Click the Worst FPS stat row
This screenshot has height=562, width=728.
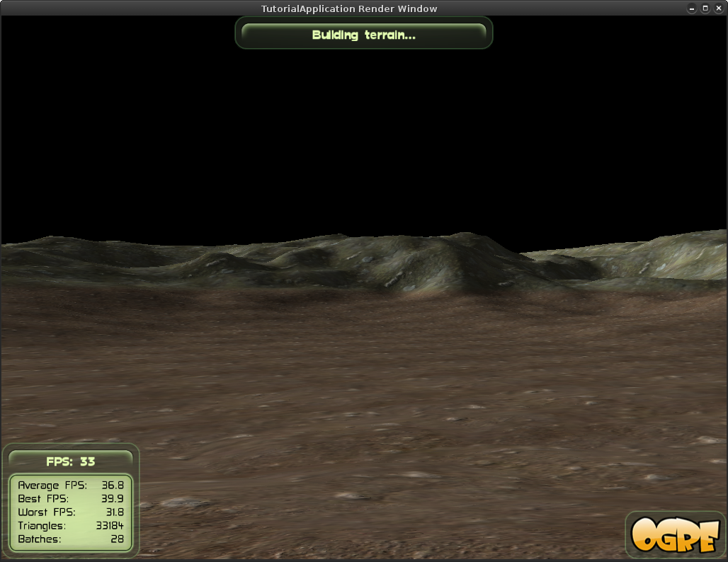click(x=71, y=512)
